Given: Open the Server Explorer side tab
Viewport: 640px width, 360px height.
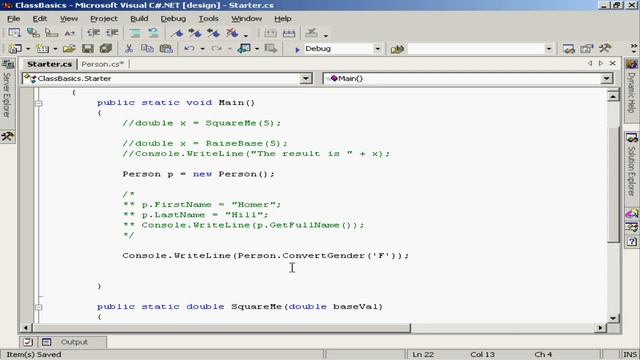Looking at the screenshot, I should click(x=7, y=89).
